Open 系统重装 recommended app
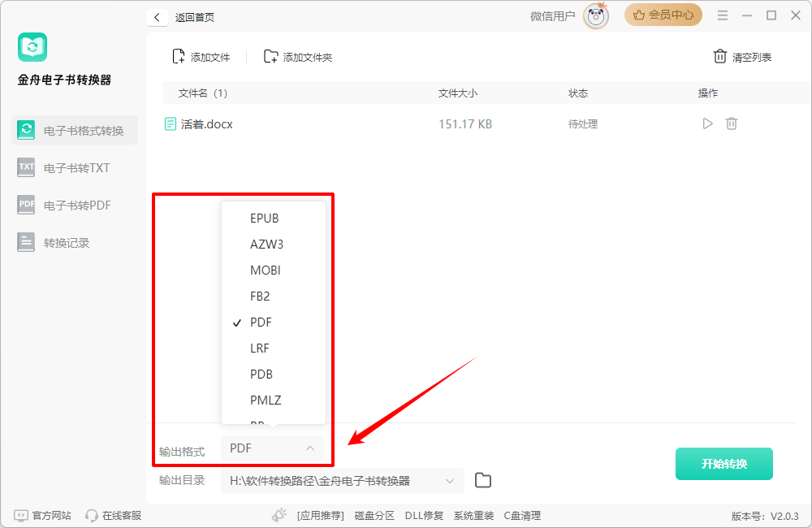812x528 pixels. 474,516
